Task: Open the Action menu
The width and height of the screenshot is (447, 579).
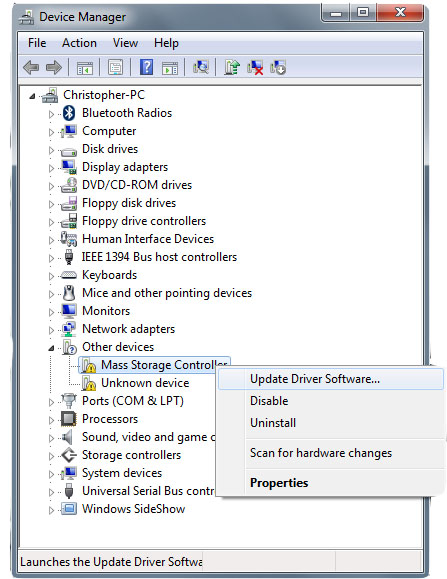Action: click(x=79, y=43)
